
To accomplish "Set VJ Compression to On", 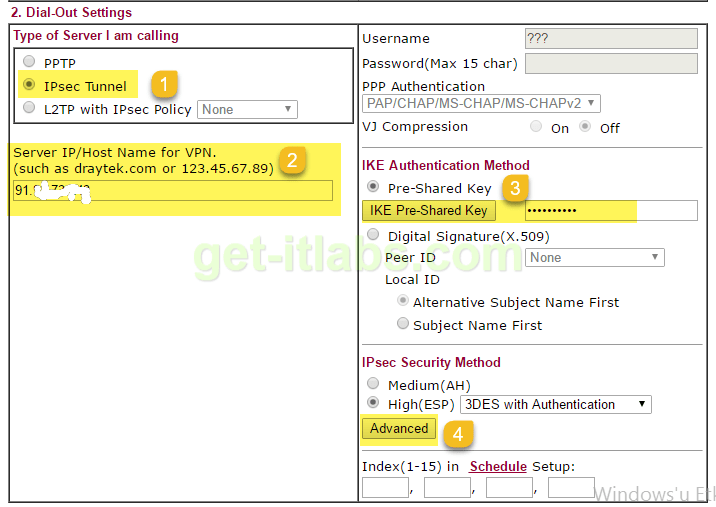I will (537, 127).
